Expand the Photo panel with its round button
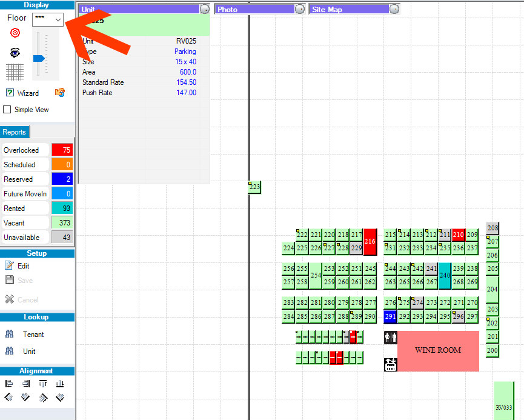The image size is (524, 420). tap(300, 9)
